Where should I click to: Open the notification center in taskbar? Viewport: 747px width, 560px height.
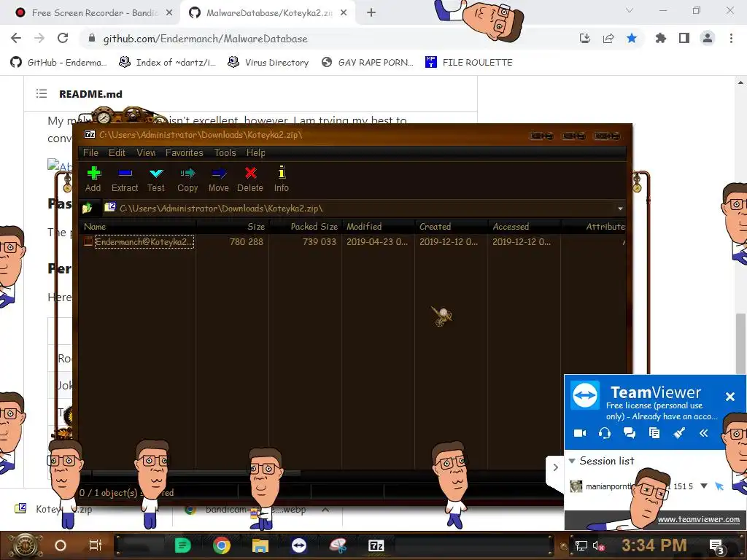click(716, 545)
